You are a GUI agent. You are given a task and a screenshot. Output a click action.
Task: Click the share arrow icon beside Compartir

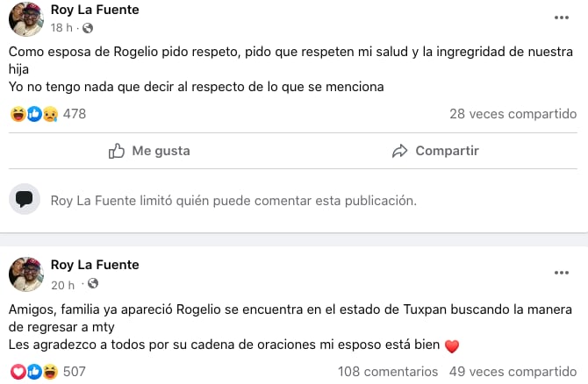pyautogui.click(x=400, y=151)
